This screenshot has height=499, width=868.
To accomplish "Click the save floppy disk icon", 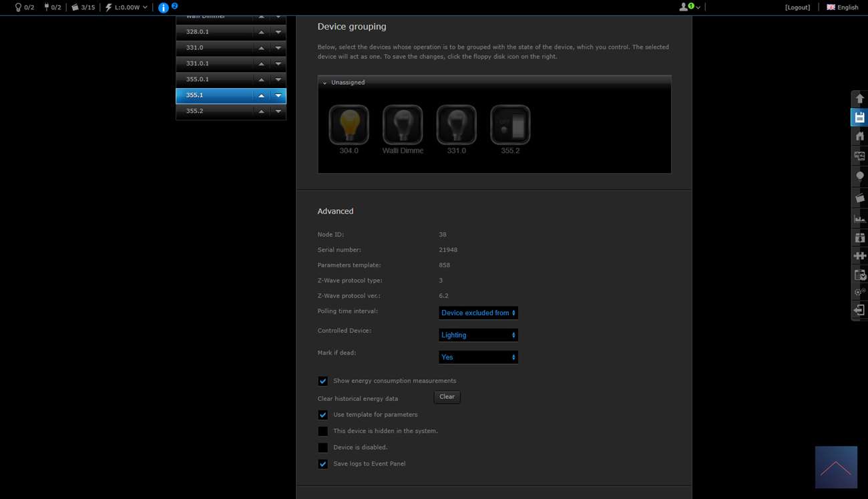I will pyautogui.click(x=859, y=118).
